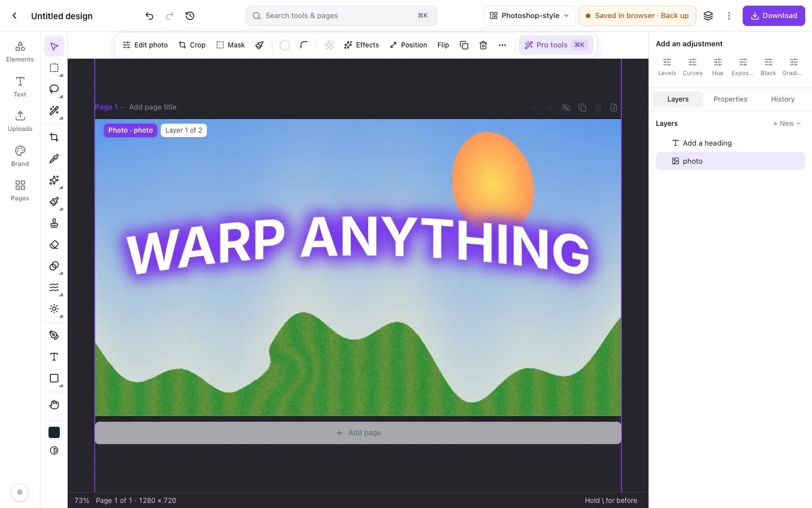Viewport: 812px width, 508px height.
Task: Select the clone stamp tool
Action: 54,223
